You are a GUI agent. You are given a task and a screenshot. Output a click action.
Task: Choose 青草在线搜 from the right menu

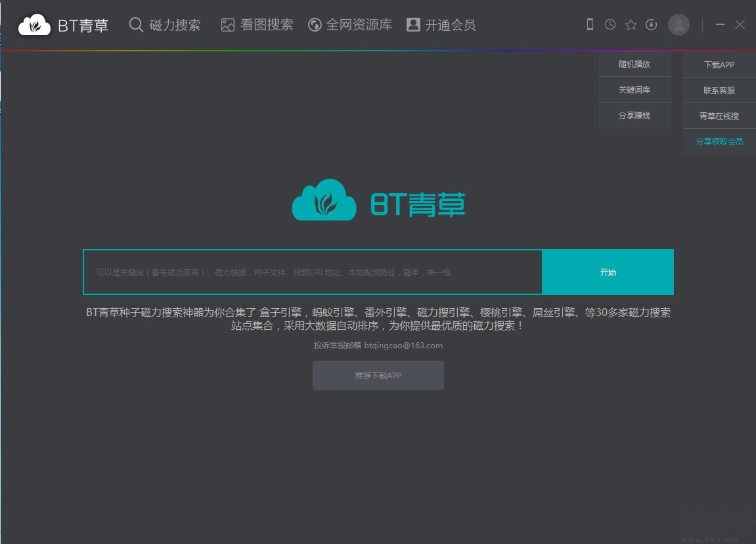[719, 116]
